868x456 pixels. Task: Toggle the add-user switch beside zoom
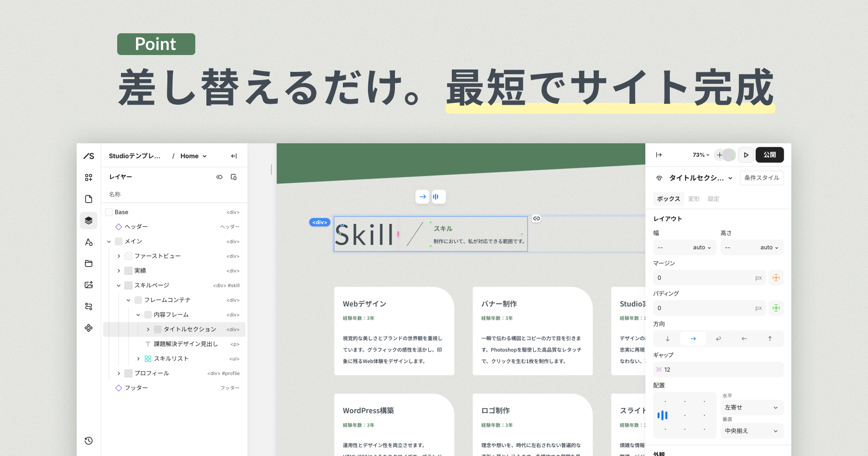(725, 155)
